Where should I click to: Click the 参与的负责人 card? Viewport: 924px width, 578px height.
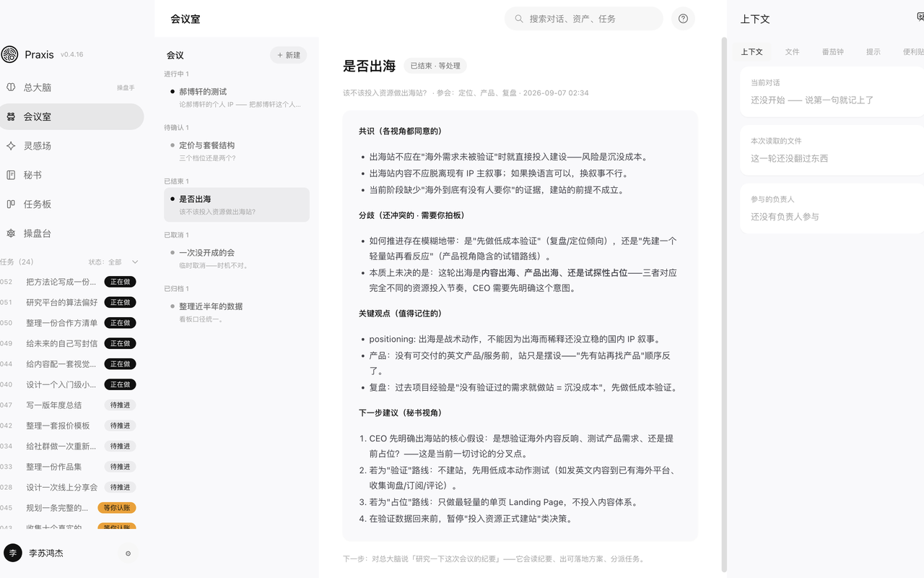tap(832, 208)
